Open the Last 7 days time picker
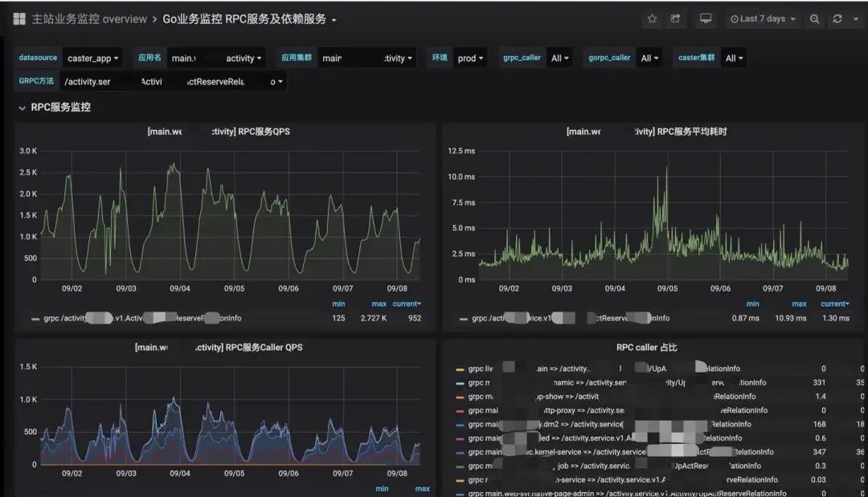Screen dimensions: 868x497 click(763, 18)
